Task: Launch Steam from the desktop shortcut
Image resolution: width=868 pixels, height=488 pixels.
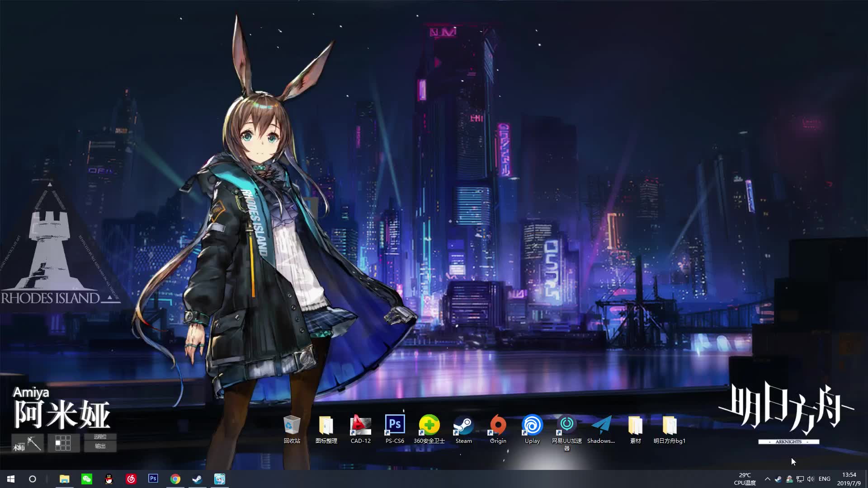Action: [463, 429]
